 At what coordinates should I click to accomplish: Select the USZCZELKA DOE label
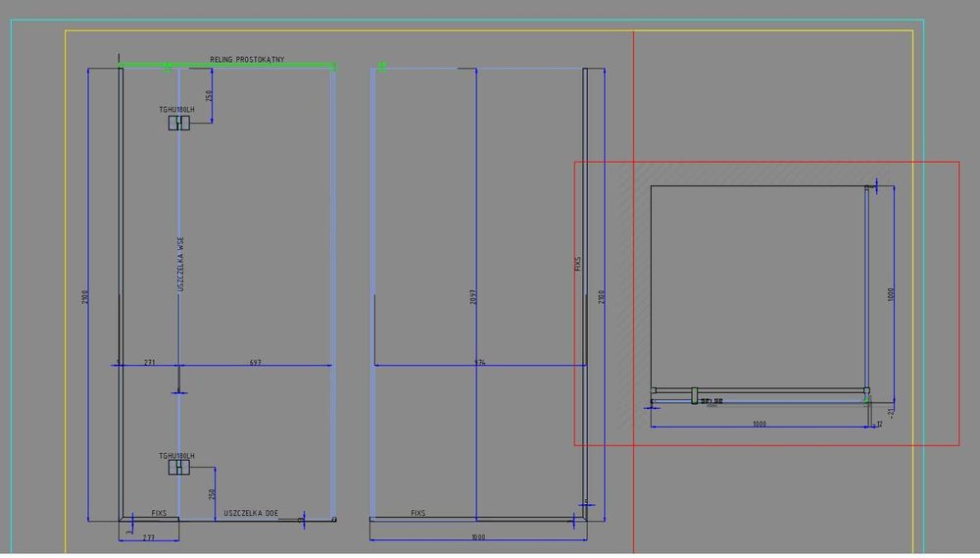[x=251, y=513]
